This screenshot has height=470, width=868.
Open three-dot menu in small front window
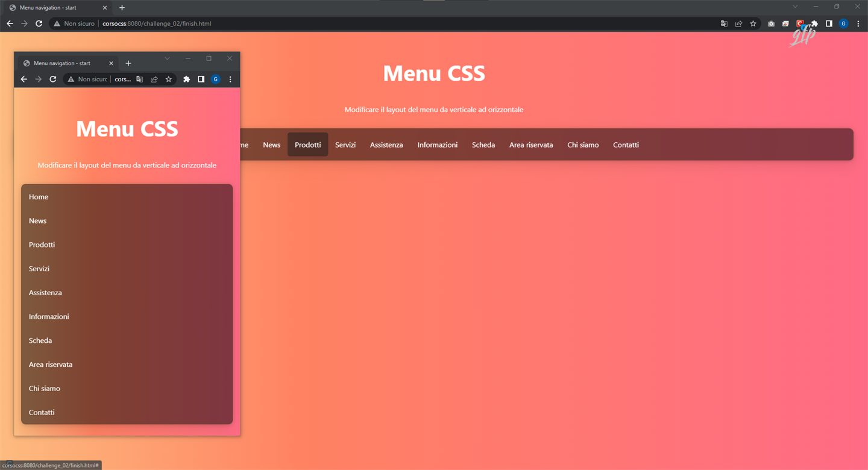230,79
